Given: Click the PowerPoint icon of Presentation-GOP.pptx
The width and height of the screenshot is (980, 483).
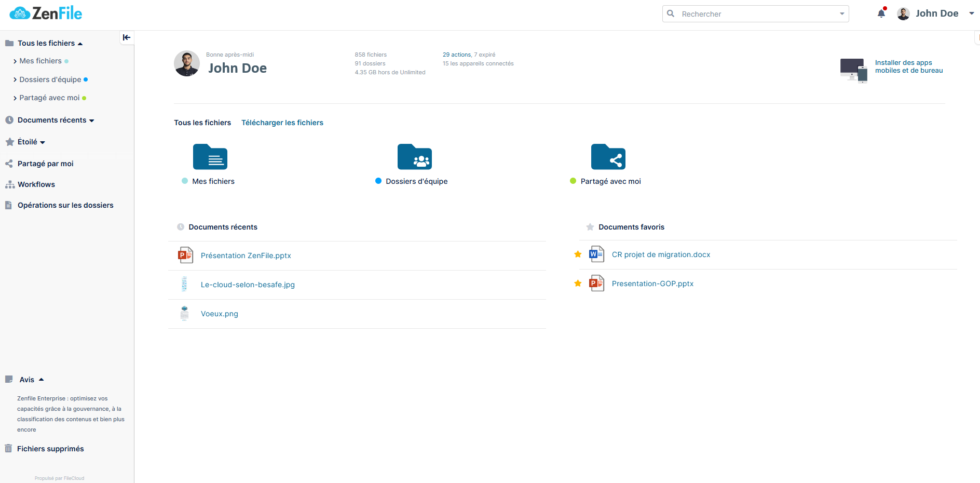Looking at the screenshot, I should [x=596, y=283].
